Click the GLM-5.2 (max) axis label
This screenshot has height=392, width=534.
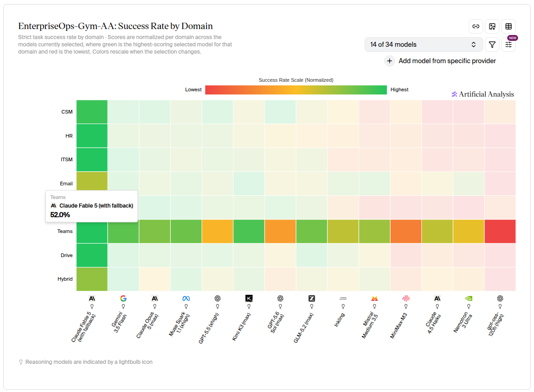click(x=303, y=327)
